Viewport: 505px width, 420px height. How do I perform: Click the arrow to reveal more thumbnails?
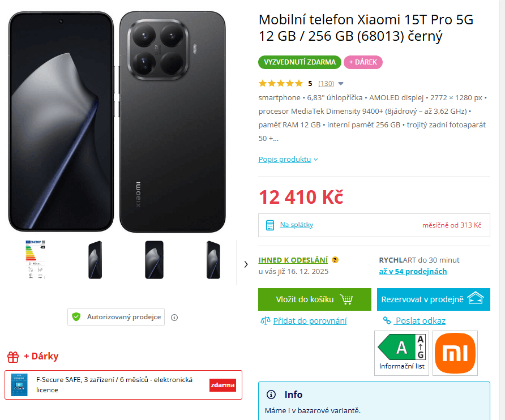pyautogui.click(x=246, y=264)
